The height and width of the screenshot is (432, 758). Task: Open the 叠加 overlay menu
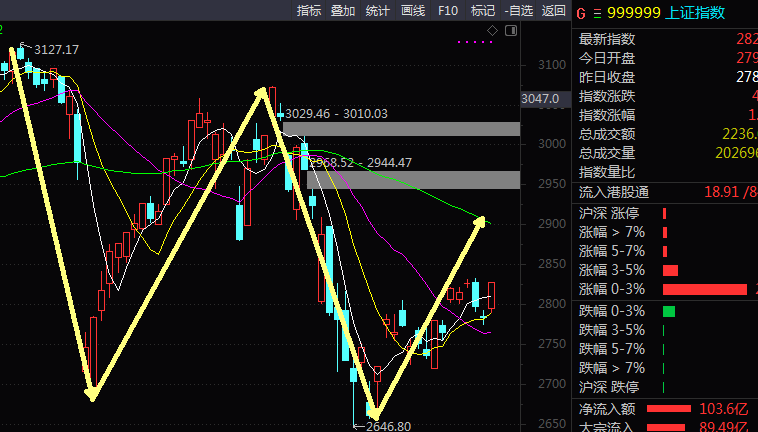343,11
